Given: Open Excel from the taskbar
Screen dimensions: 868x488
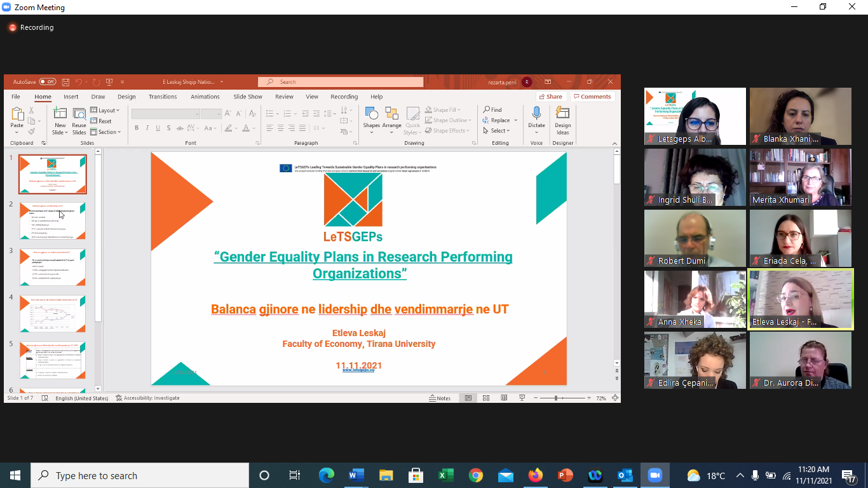Looking at the screenshot, I should tap(445, 475).
